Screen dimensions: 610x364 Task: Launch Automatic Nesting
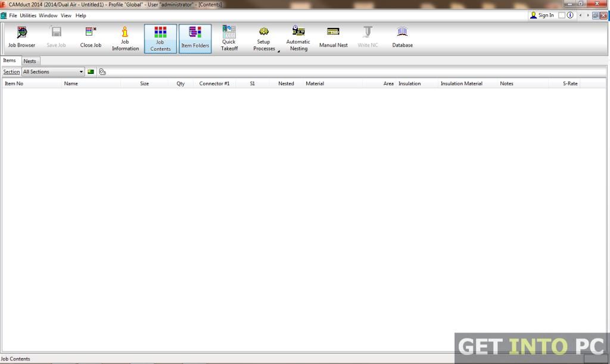tap(298, 38)
